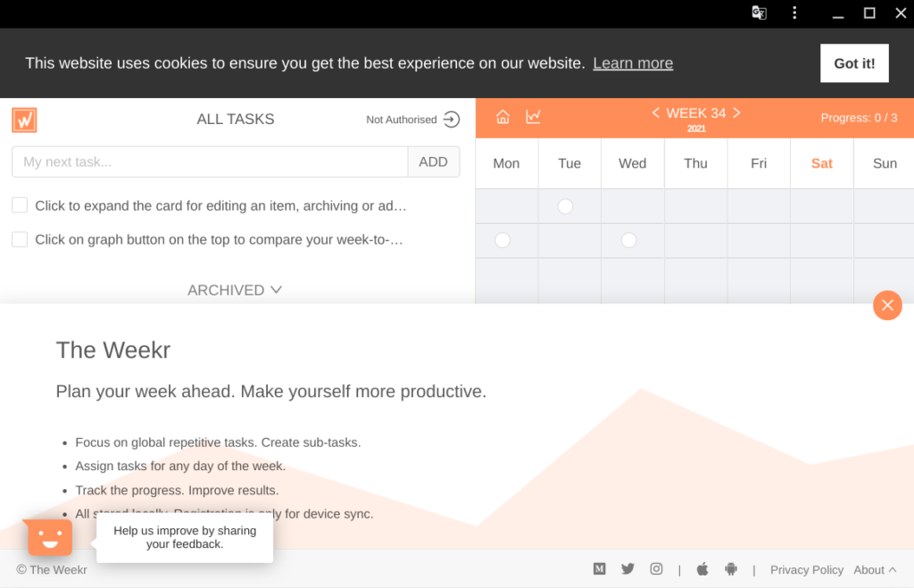This screenshot has height=588, width=914.
Task: Click the WEEK 34 label
Action: point(696,113)
